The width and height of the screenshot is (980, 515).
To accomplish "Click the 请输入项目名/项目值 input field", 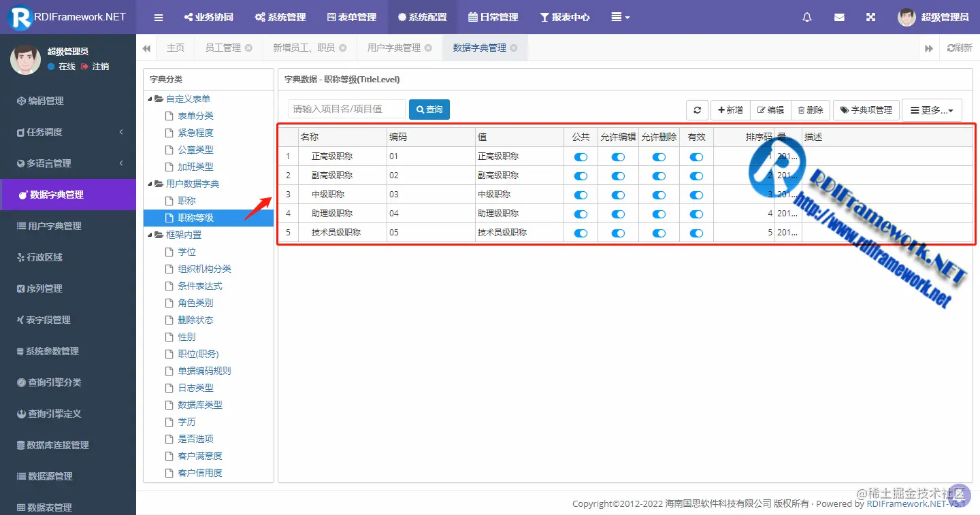I will point(347,109).
